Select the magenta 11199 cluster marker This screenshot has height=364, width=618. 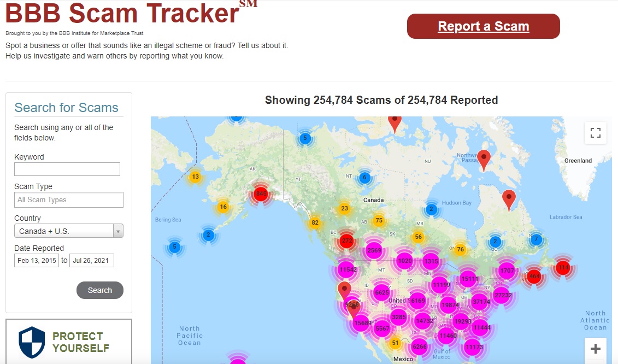coord(441,285)
